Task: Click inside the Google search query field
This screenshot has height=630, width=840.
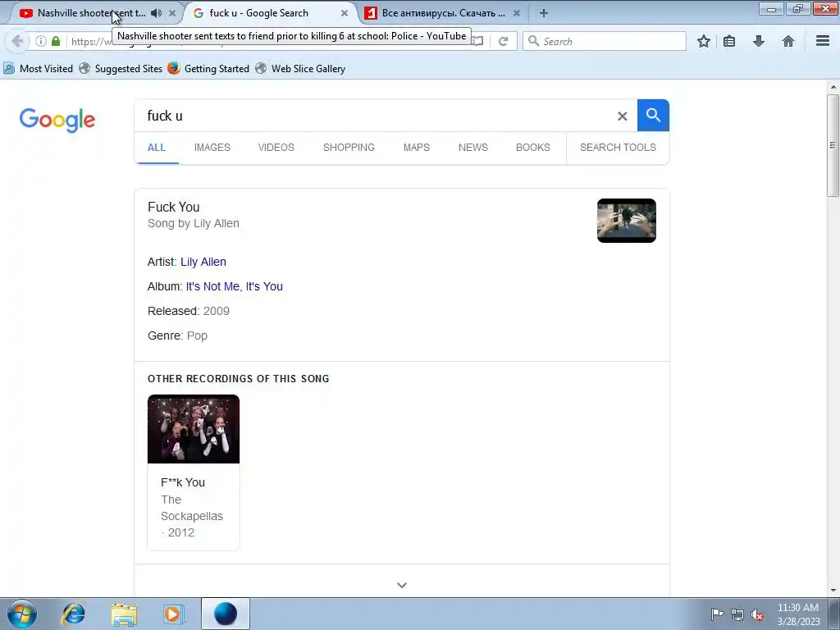Action: [x=375, y=116]
